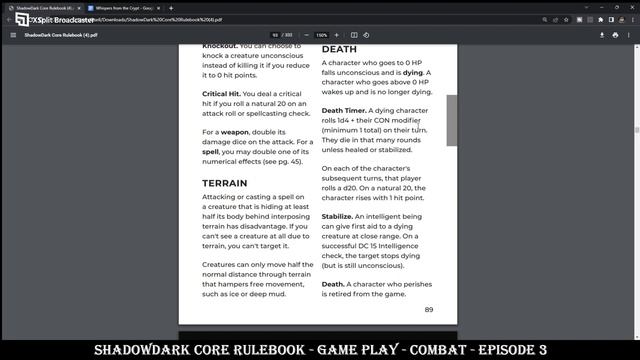640x360 pixels.
Task: Close the ShadowDark Core Rulebook tab
Action: 79,8
